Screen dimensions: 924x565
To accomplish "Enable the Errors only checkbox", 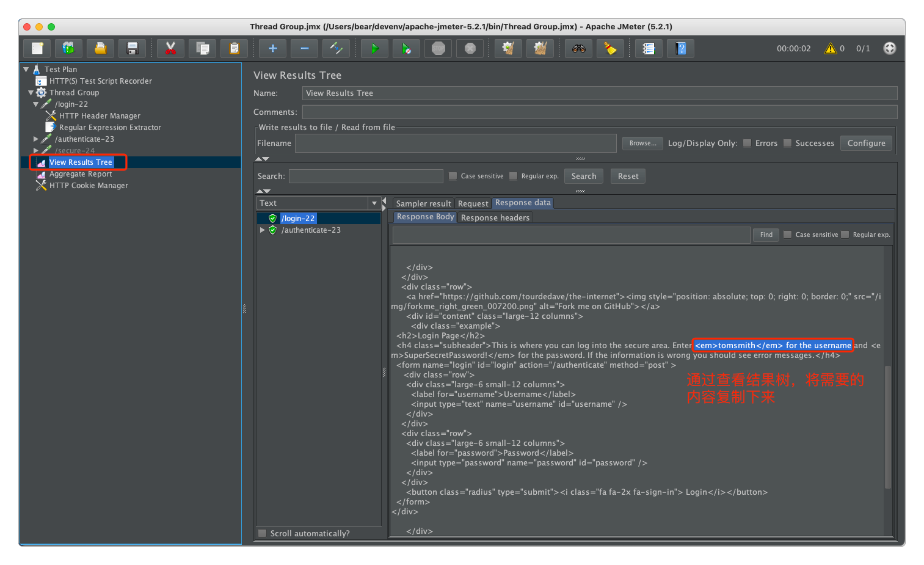I will coord(747,143).
